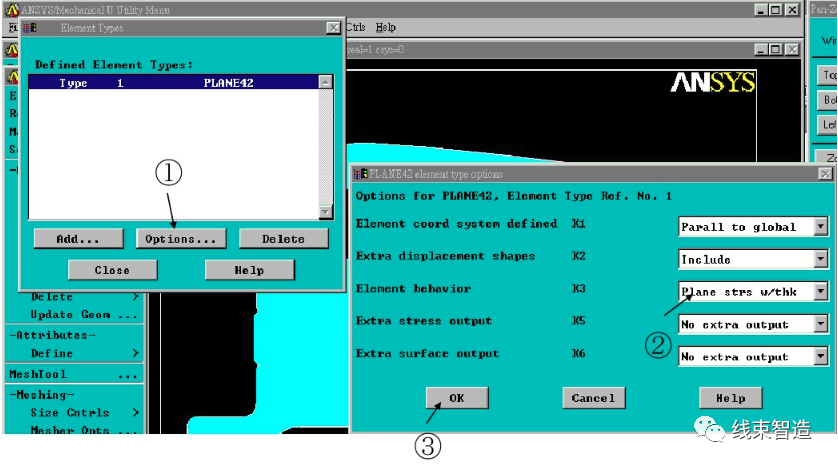838x466 pixels.
Task: Open Help in the Element Types dialog
Action: (249, 270)
